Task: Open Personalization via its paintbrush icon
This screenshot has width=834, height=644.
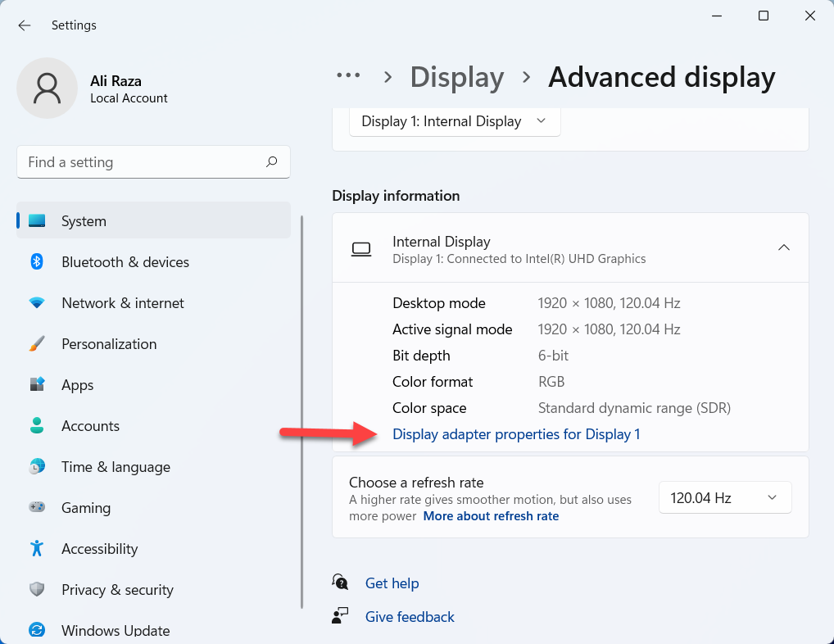Action: (37, 343)
